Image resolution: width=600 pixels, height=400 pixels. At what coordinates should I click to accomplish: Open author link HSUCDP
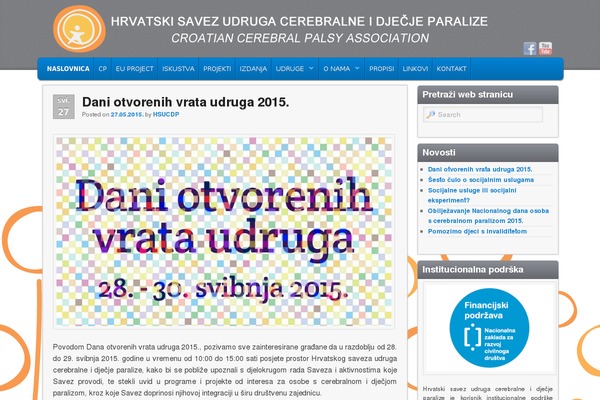click(x=166, y=114)
